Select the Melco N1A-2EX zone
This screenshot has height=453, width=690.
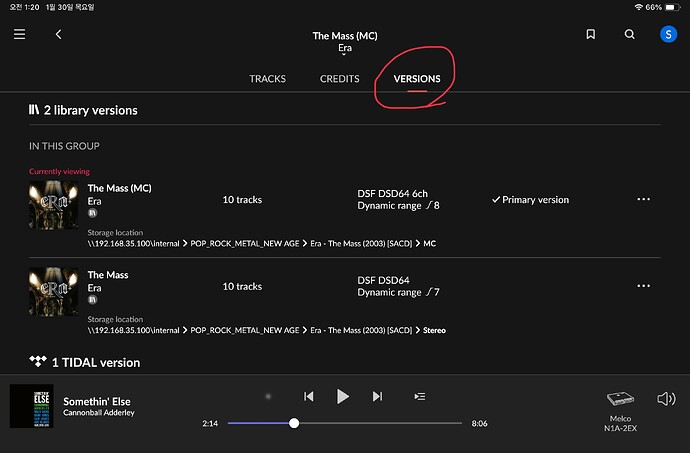pos(620,411)
